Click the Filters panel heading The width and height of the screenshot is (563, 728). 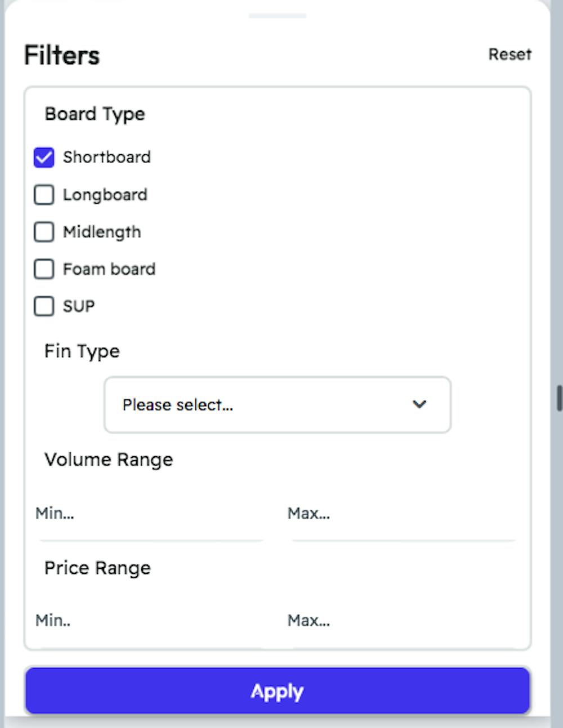[x=61, y=54]
